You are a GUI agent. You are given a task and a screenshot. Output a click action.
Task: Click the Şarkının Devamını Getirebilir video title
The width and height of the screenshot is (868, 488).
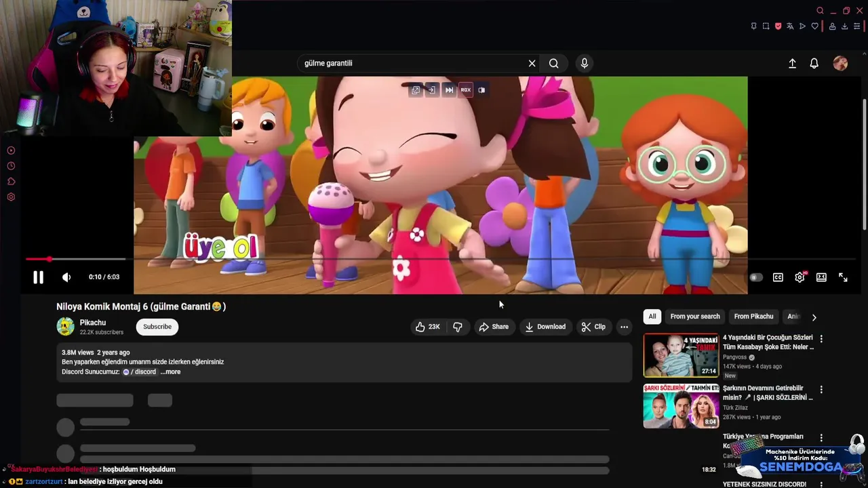pyautogui.click(x=768, y=392)
